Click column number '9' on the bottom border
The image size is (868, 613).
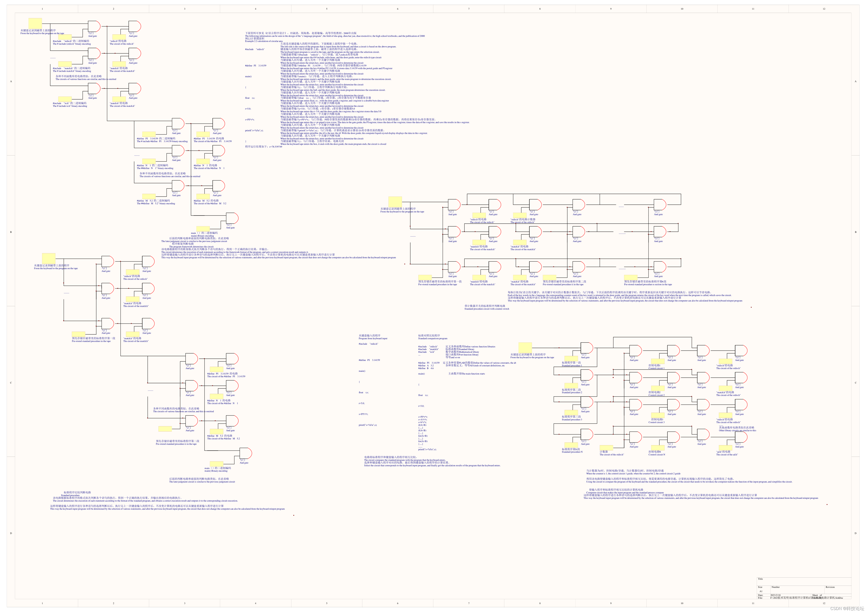pos(611,603)
